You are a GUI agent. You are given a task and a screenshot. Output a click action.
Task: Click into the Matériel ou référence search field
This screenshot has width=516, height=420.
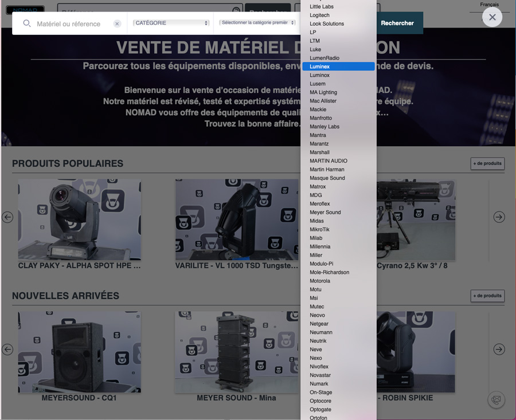68,23
